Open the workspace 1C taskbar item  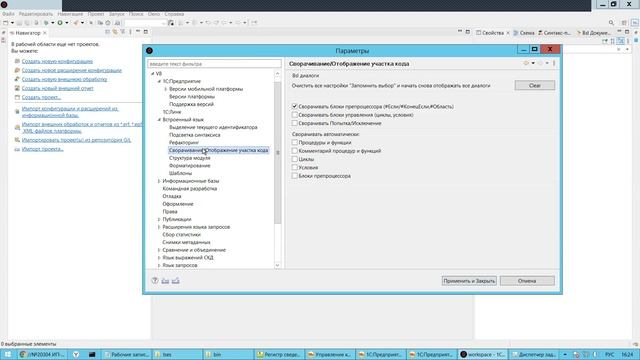(x=483, y=354)
